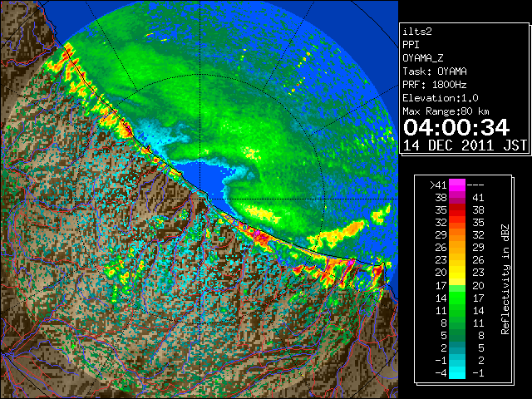Screen dimensions: 532x399
Task: Click the 'Task: OYAMA' line
Action: coord(435,71)
